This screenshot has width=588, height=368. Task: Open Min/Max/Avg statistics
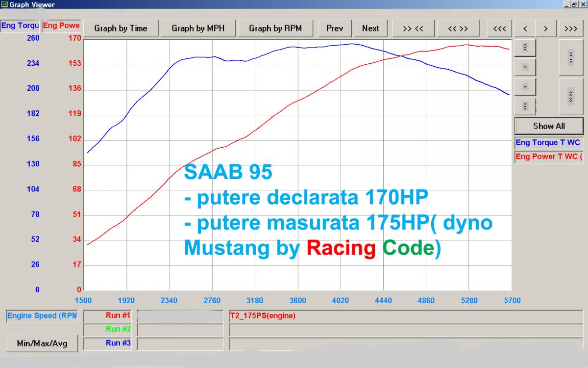(x=42, y=343)
